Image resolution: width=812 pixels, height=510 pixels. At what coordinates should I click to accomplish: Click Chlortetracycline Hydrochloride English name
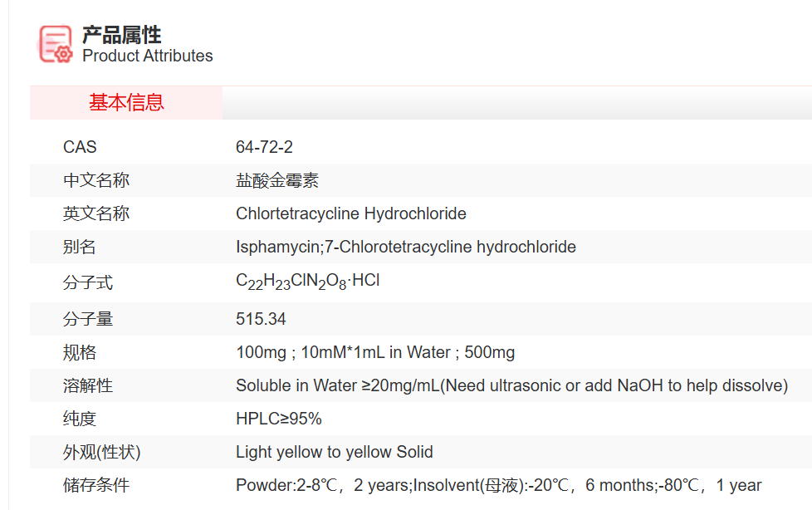click(350, 213)
